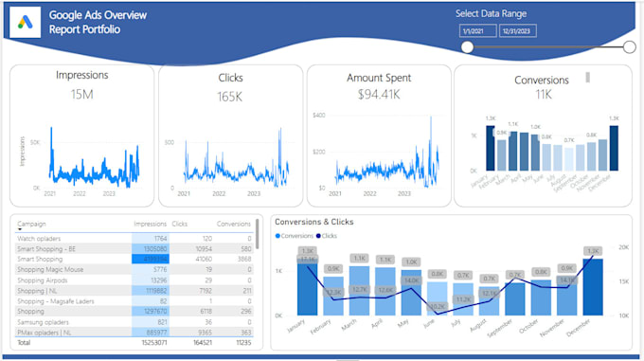Click the Clicks legend item
Viewport: 644px width, 361px height.
[327, 236]
